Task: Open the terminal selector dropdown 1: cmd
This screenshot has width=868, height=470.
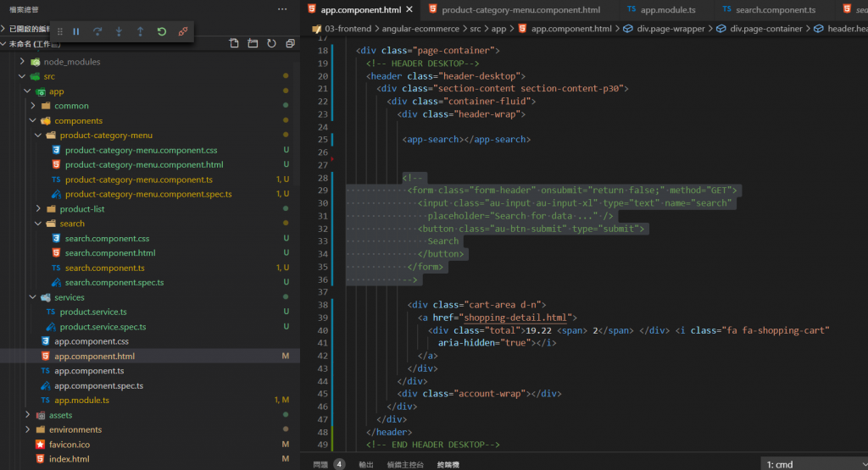Action: [x=815, y=464]
